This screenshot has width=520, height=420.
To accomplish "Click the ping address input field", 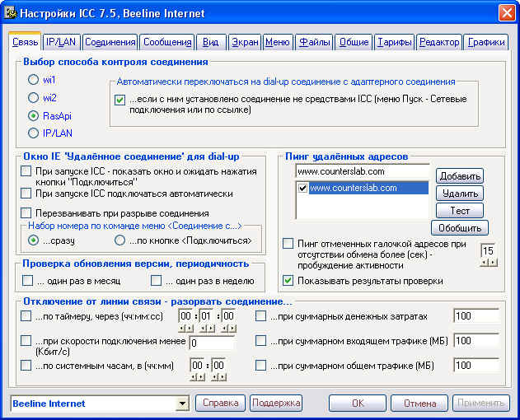I will [x=362, y=171].
